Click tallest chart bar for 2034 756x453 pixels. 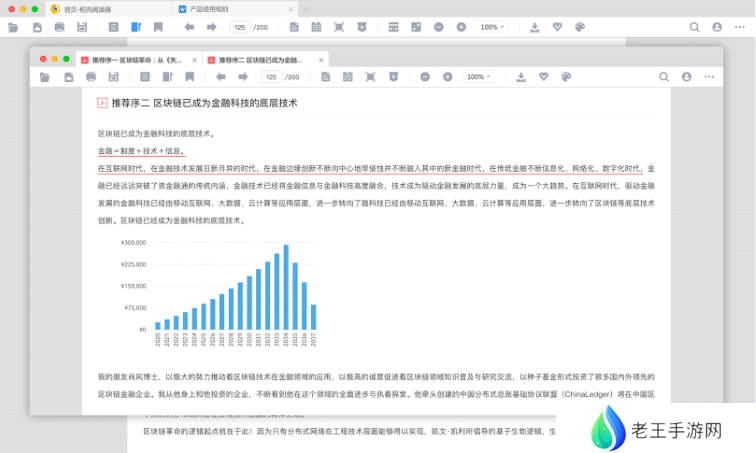coord(286,287)
